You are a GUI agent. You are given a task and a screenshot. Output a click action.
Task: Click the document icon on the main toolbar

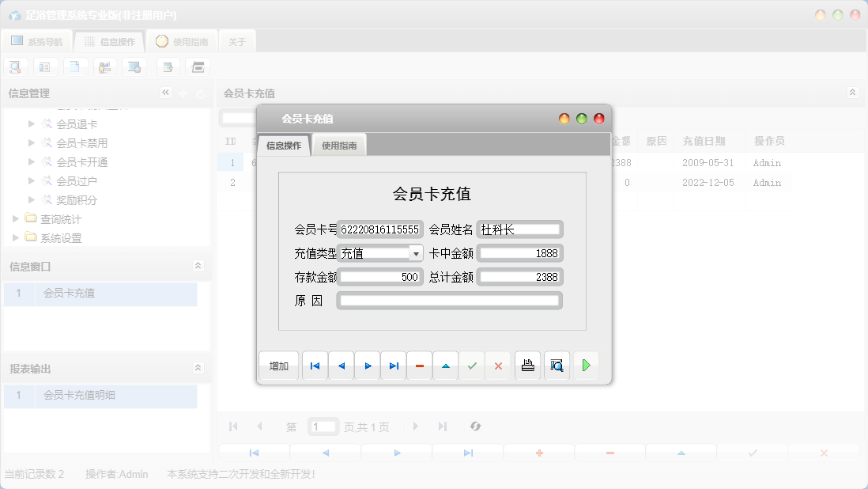[75, 66]
